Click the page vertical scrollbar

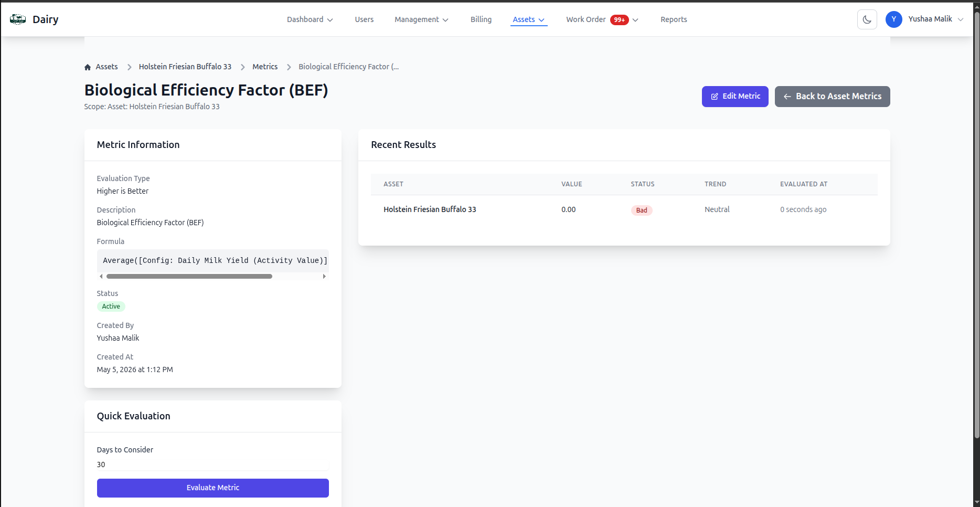(x=976, y=225)
